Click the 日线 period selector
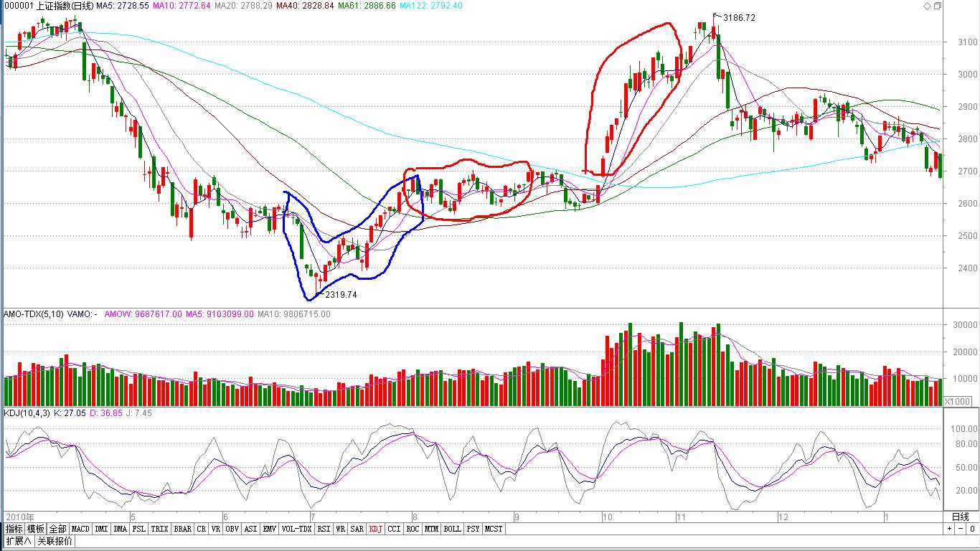 tap(960, 517)
